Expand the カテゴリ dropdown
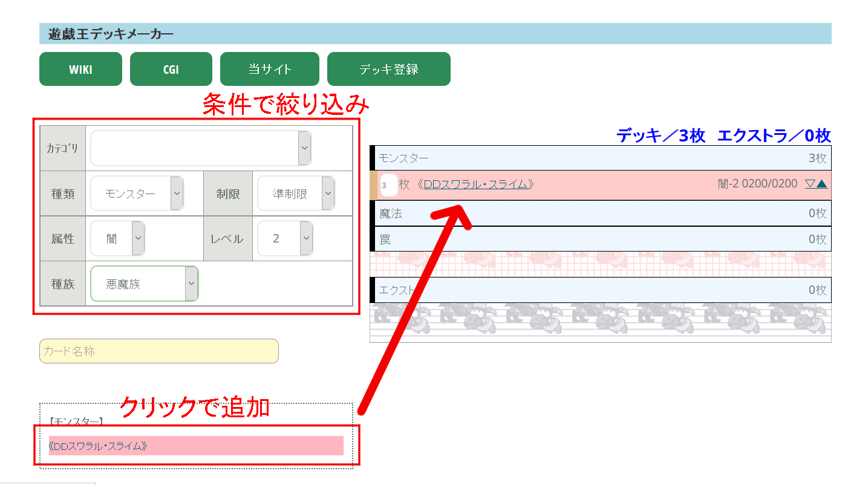Screen dimensions: 868x485 click(201, 148)
